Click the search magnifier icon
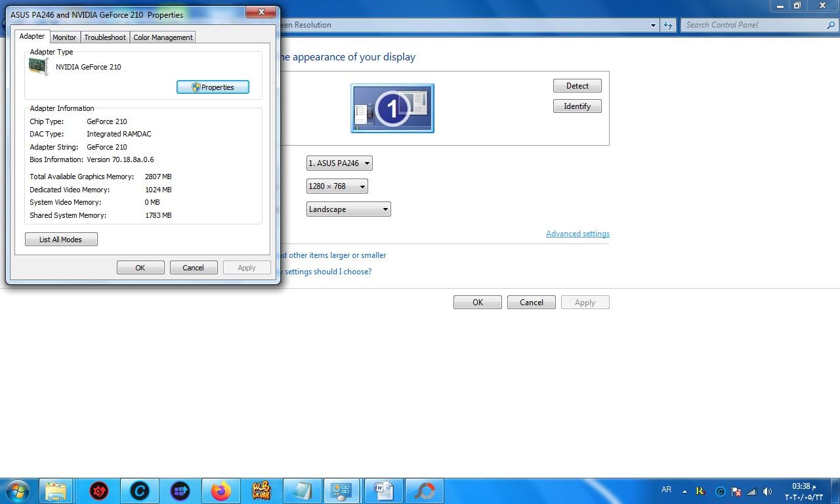The image size is (840, 504). click(831, 25)
